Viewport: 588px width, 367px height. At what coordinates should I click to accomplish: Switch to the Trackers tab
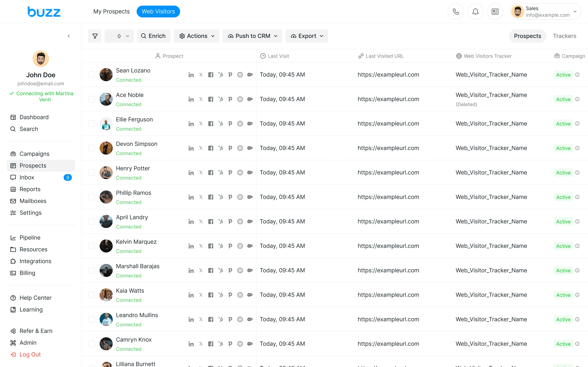(x=564, y=36)
